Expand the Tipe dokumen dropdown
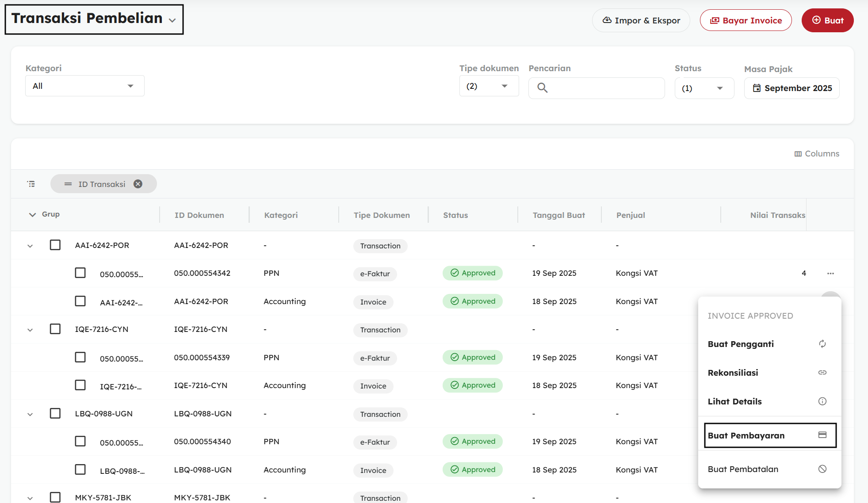Screen dimensions: 868x503 click(x=489, y=86)
